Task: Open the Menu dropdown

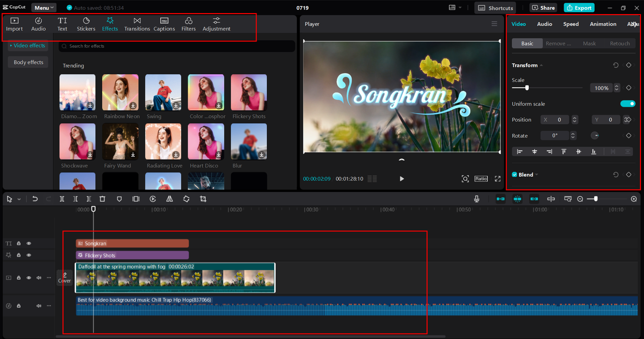Action: coord(44,8)
